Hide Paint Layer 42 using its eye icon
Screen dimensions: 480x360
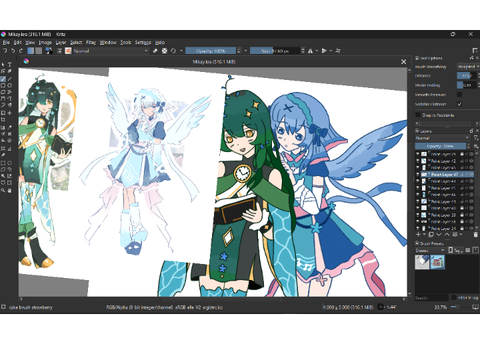click(418, 161)
